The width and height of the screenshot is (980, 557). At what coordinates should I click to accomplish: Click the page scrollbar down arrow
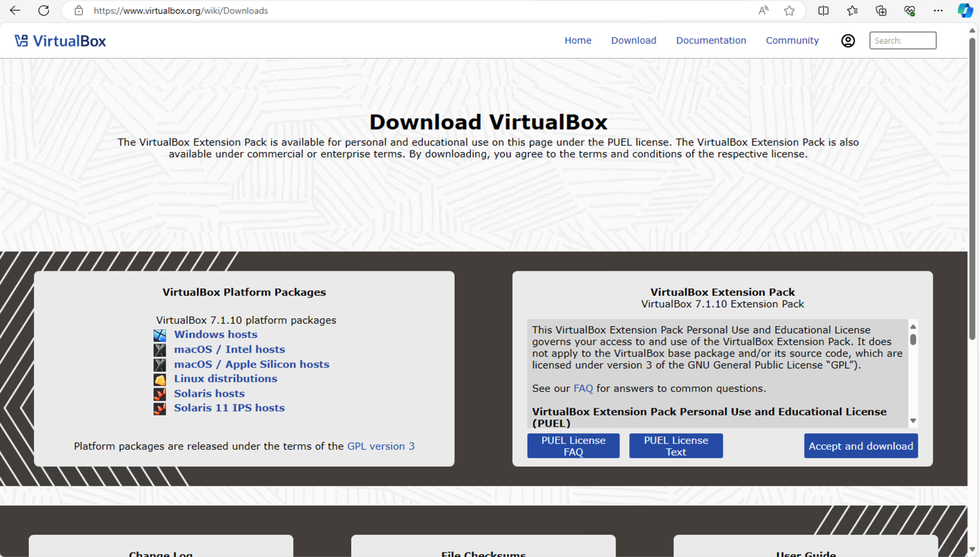[972, 549]
